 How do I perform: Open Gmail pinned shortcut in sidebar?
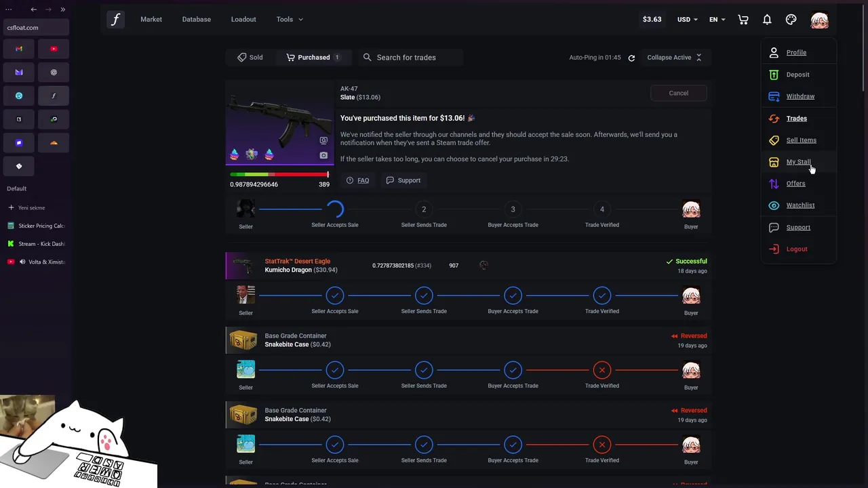(x=19, y=49)
